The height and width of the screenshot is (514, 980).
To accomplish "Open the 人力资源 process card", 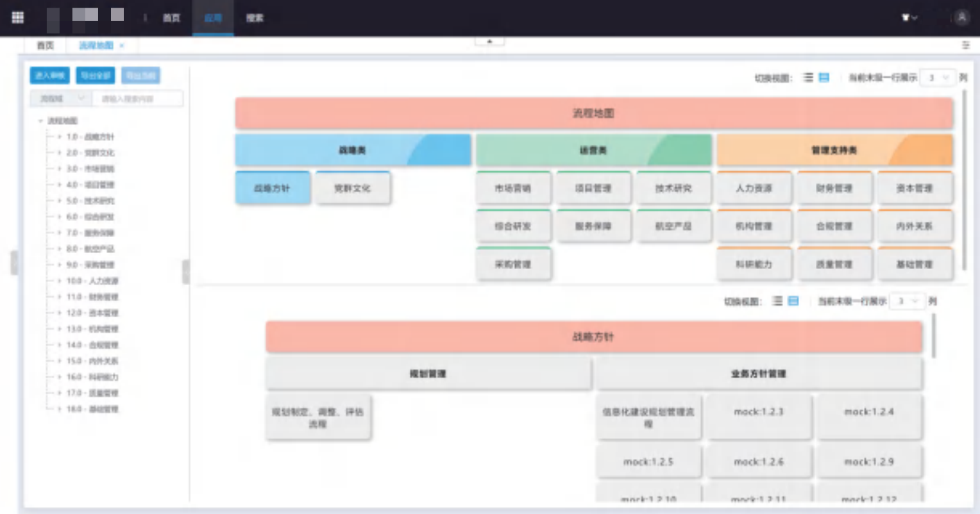I will pyautogui.click(x=754, y=188).
